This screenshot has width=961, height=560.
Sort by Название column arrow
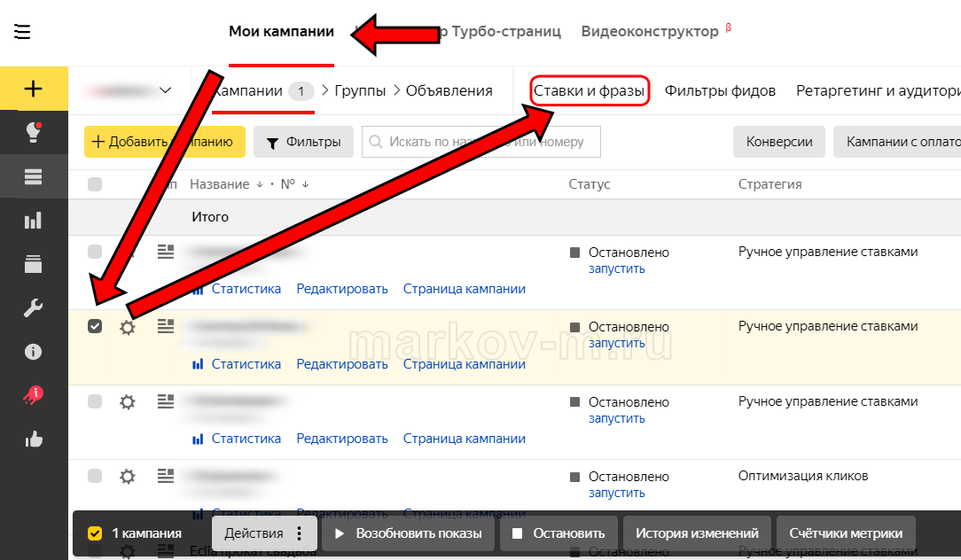pyautogui.click(x=260, y=184)
